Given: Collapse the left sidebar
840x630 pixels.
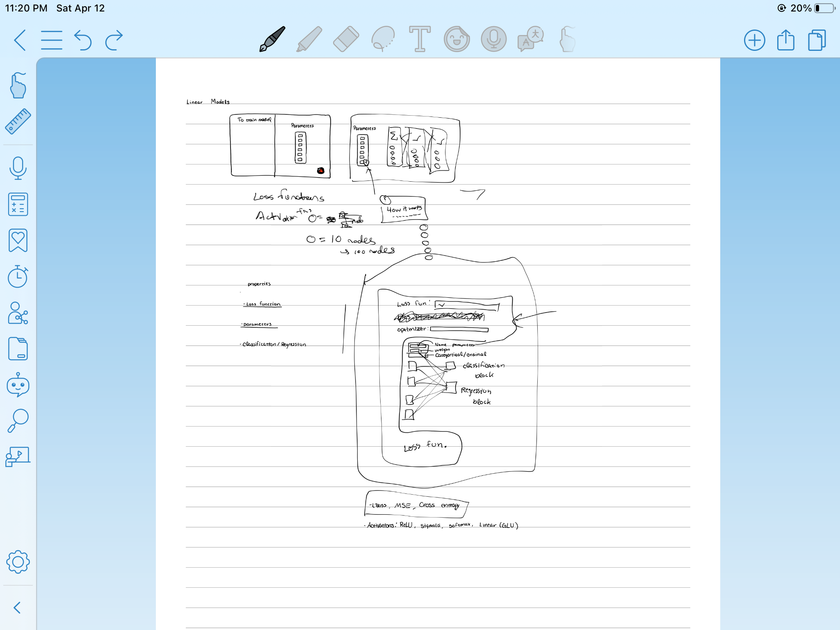Looking at the screenshot, I should coord(17,607).
